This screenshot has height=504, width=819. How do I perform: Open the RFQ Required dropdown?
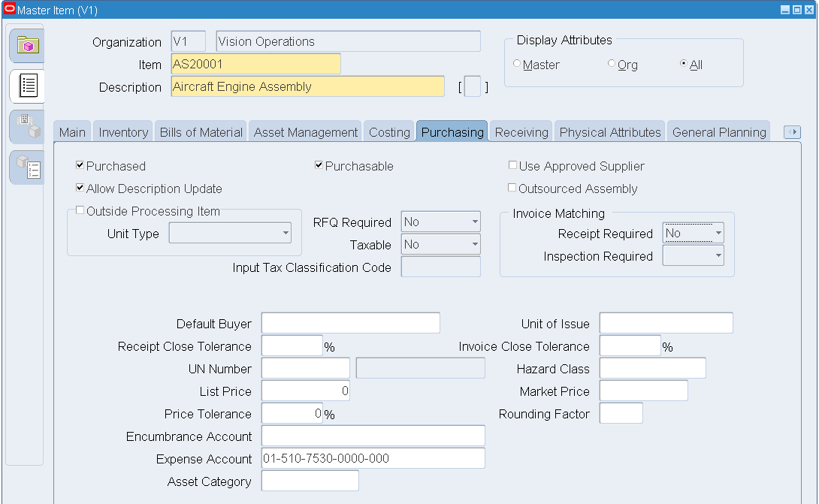[440, 222]
